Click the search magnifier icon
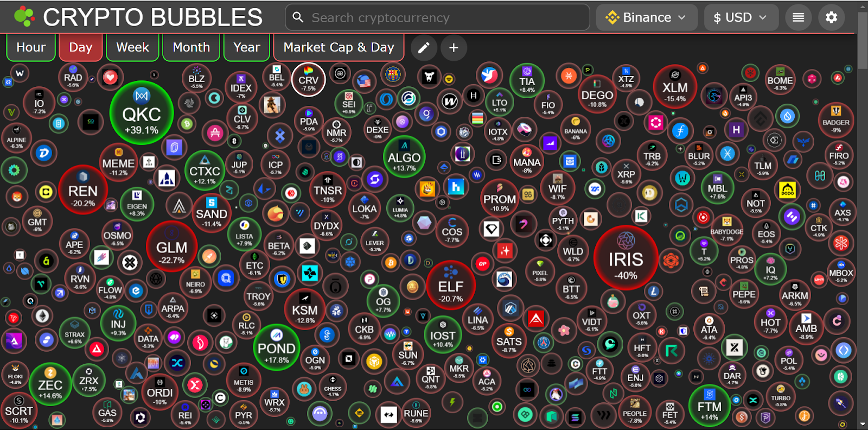 point(298,17)
